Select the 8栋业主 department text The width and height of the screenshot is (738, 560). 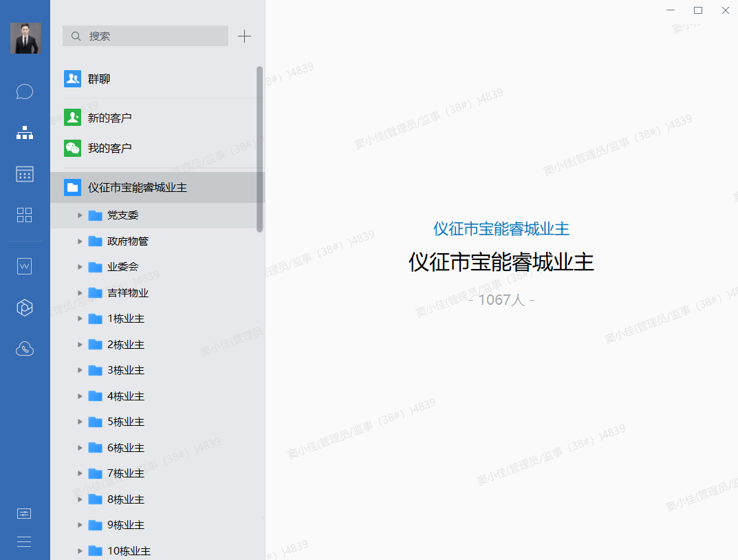(x=126, y=499)
